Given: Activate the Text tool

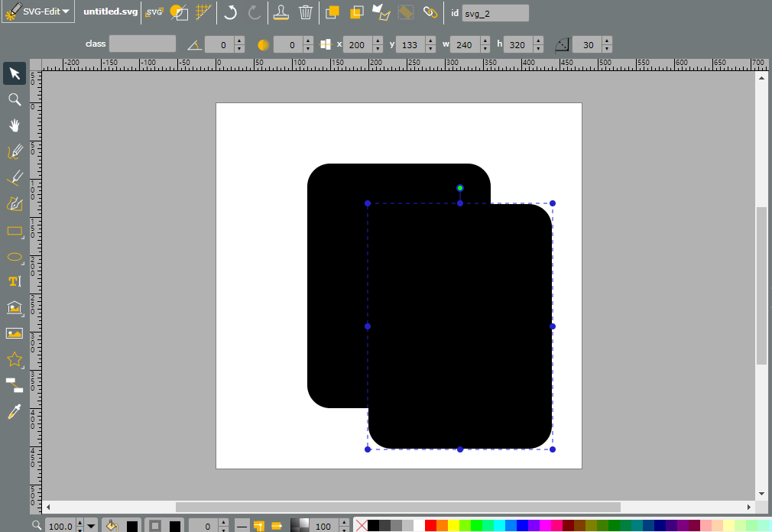Looking at the screenshot, I should coord(15,281).
